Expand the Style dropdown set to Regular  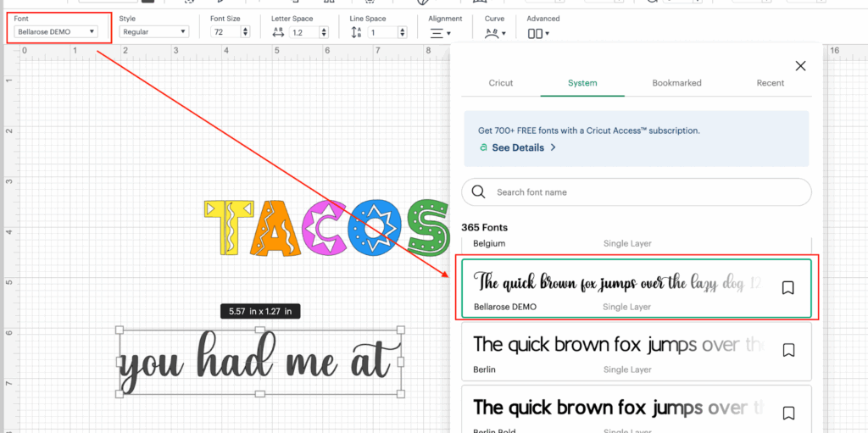(x=153, y=32)
